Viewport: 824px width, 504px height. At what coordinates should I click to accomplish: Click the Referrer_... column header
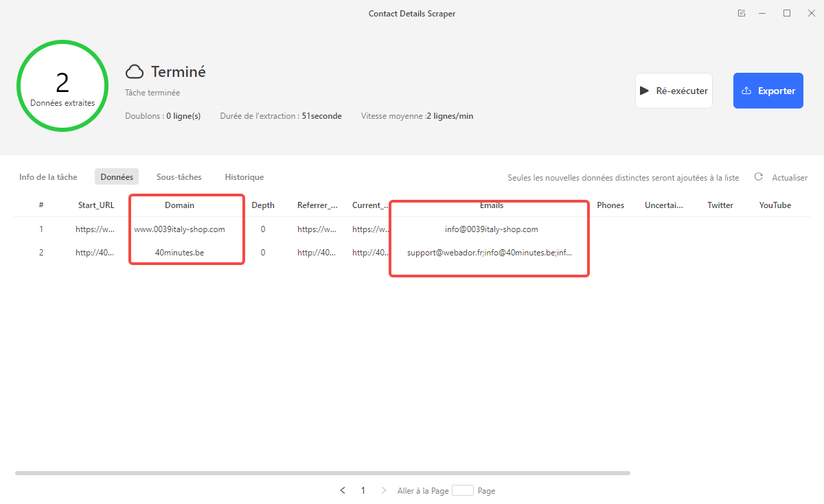click(x=317, y=205)
